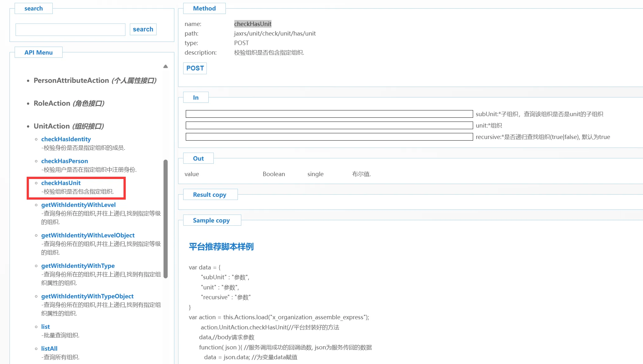This screenshot has height=364, width=643.
Task: Click the subUnit parameter input field
Action: 329,114
